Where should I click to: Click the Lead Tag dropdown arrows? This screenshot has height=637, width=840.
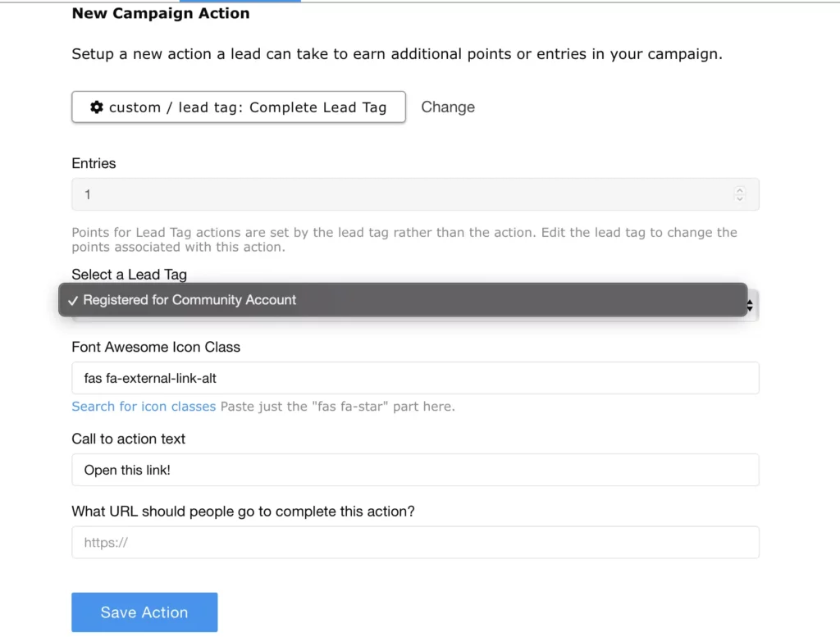(750, 306)
